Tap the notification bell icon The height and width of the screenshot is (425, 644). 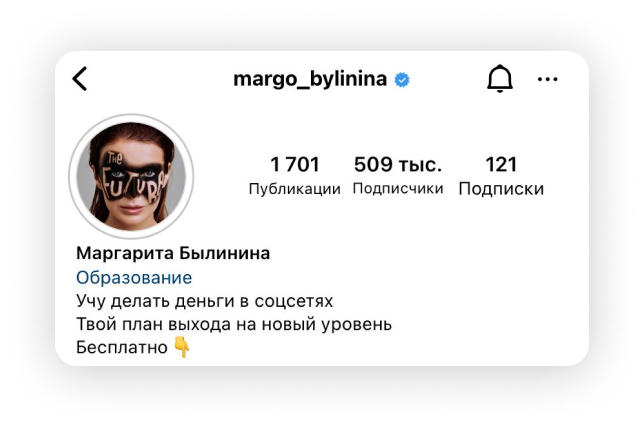coord(500,78)
